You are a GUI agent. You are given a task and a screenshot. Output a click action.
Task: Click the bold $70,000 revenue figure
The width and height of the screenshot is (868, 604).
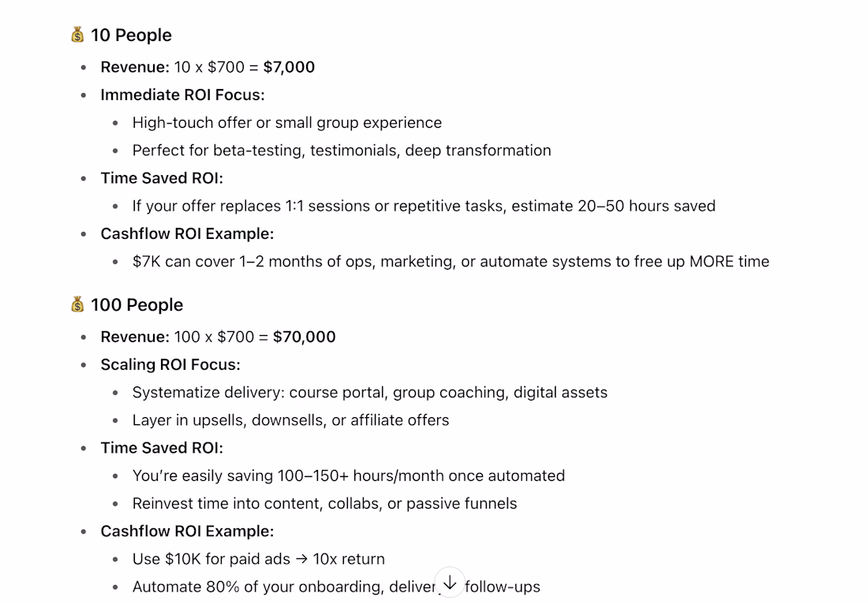click(x=304, y=337)
